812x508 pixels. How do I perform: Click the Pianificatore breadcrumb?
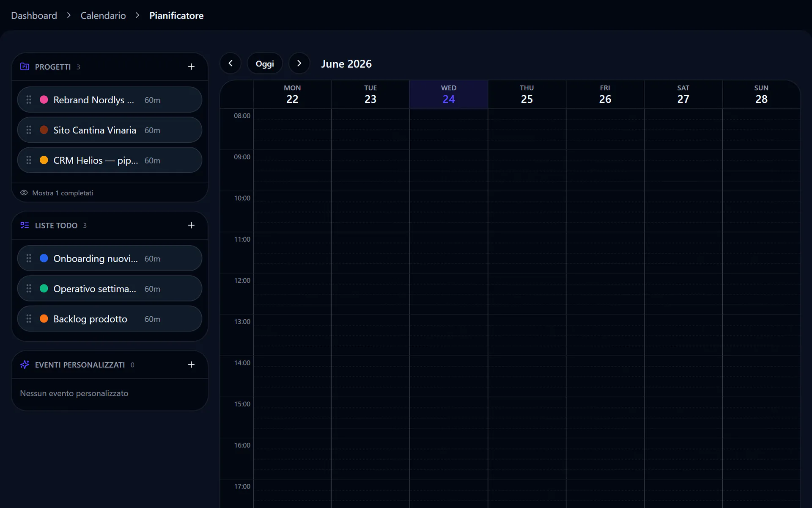176,16
